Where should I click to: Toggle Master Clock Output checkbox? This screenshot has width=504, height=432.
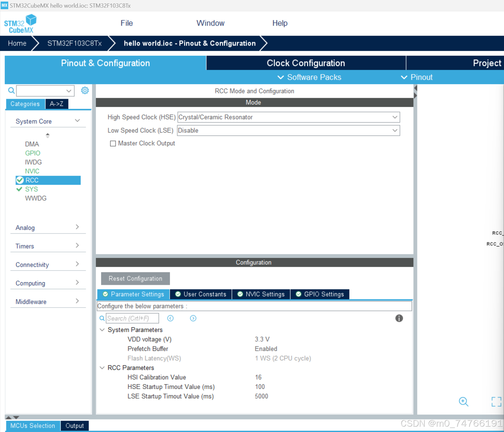pyautogui.click(x=113, y=144)
